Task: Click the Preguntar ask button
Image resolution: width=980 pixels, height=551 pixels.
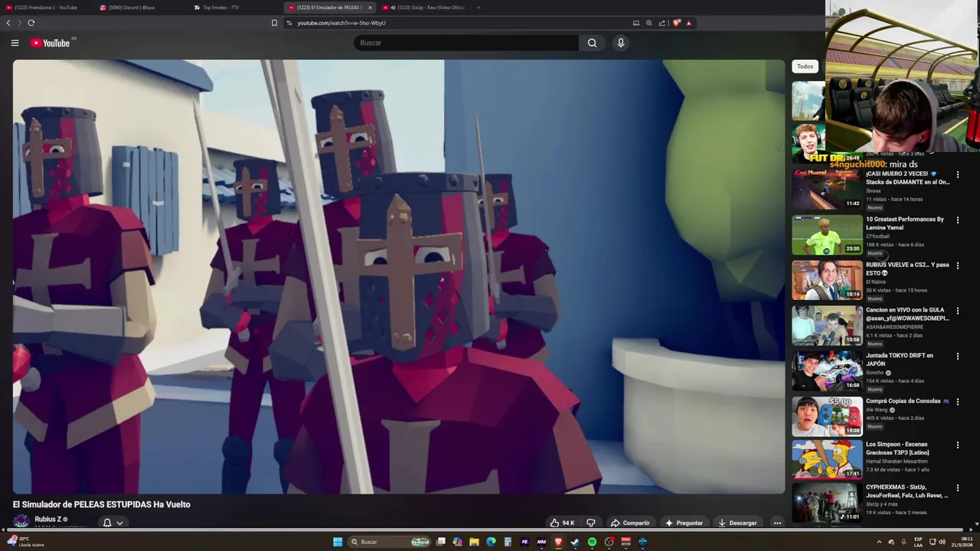Action: click(684, 523)
